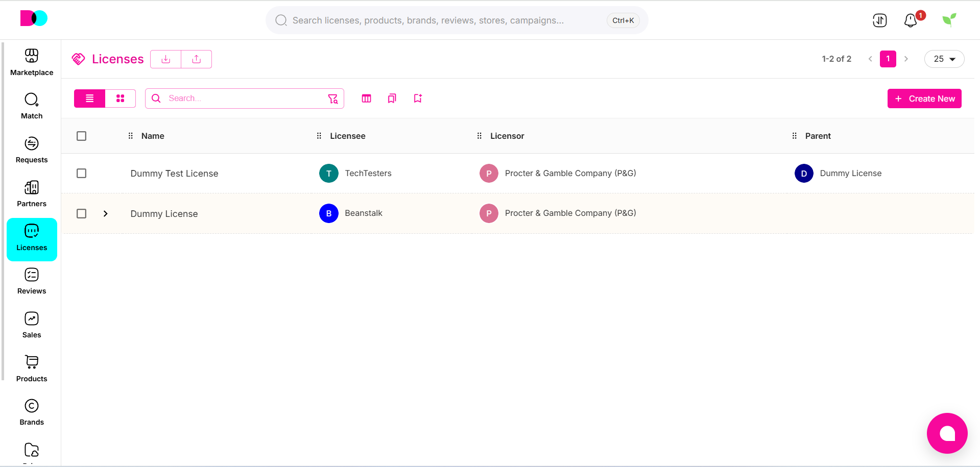This screenshot has height=467, width=980.
Task: Select the Licenses sidebar item
Action: pos(32,239)
